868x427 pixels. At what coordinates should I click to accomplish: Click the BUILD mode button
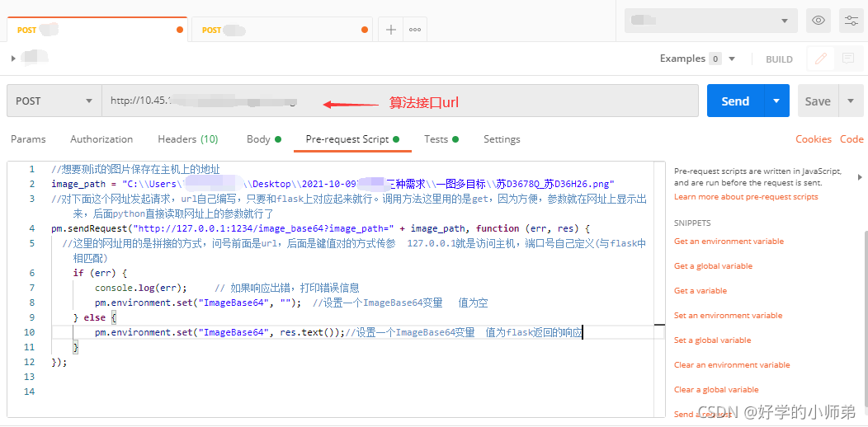point(779,59)
